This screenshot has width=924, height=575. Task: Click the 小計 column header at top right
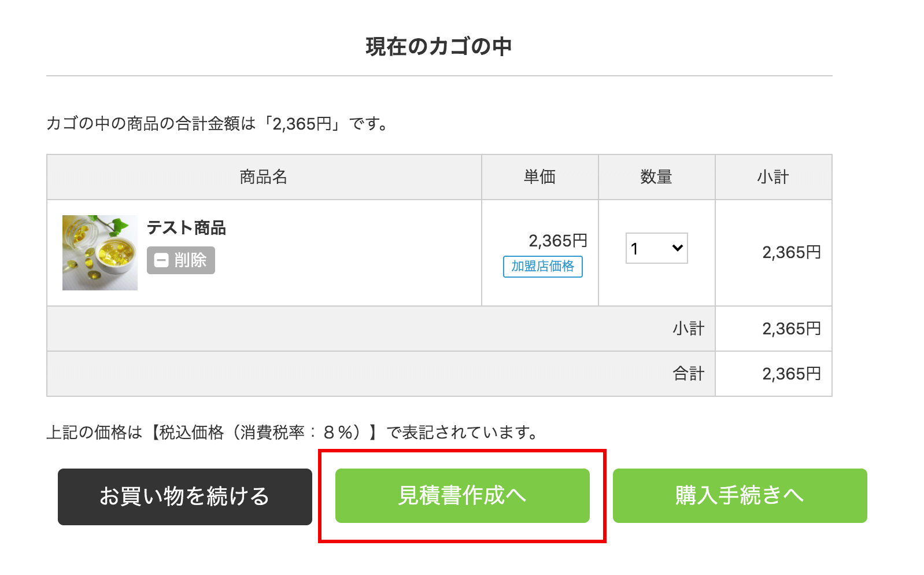point(773,177)
